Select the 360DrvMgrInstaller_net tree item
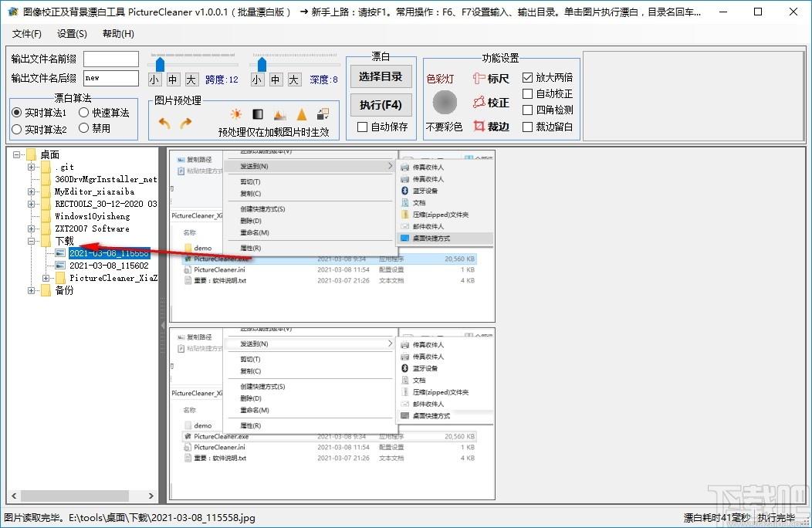The width and height of the screenshot is (812, 528). pyautogui.click(x=106, y=179)
